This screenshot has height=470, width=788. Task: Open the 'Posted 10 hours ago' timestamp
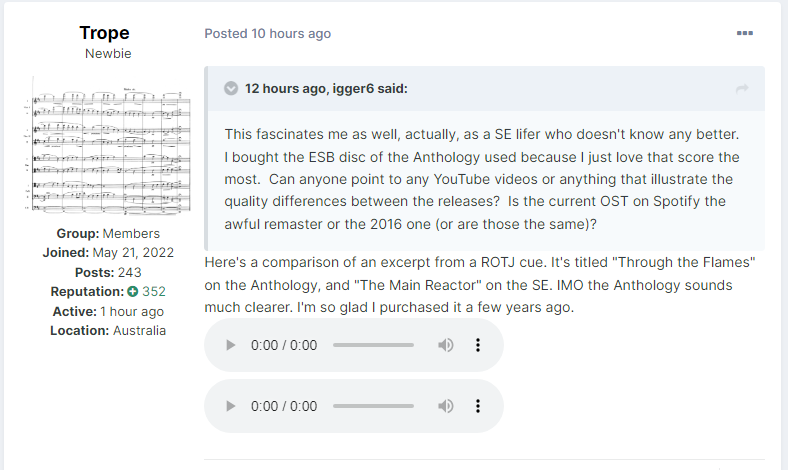267,33
